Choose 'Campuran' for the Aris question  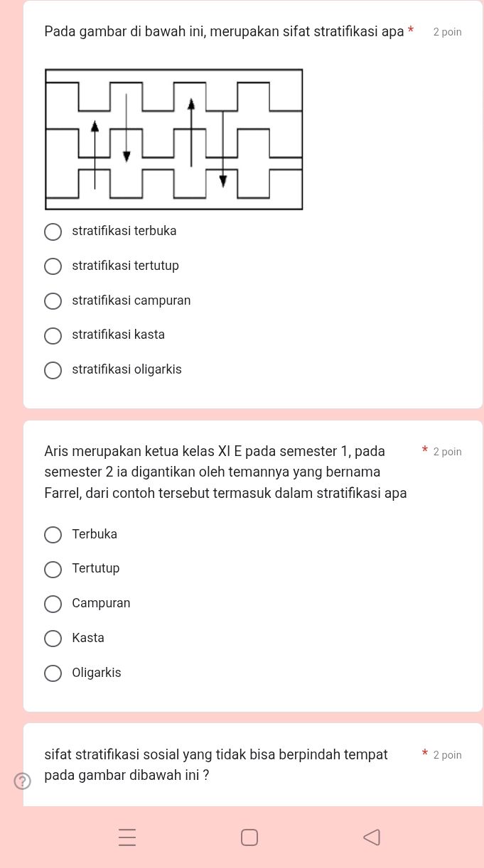point(53,604)
